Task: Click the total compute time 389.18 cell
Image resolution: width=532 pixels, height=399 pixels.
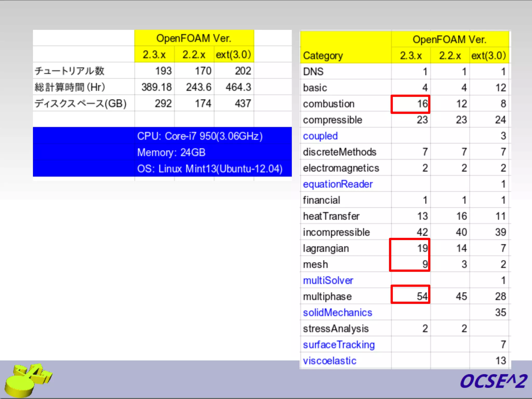Action: click(x=156, y=87)
